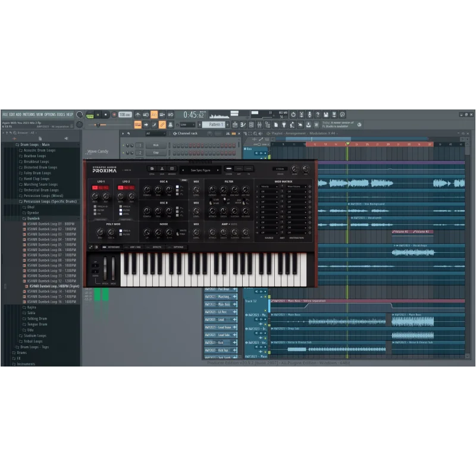Click the scissors cut icon in toolbar
This screenshot has height=476, width=476.
(302, 114)
